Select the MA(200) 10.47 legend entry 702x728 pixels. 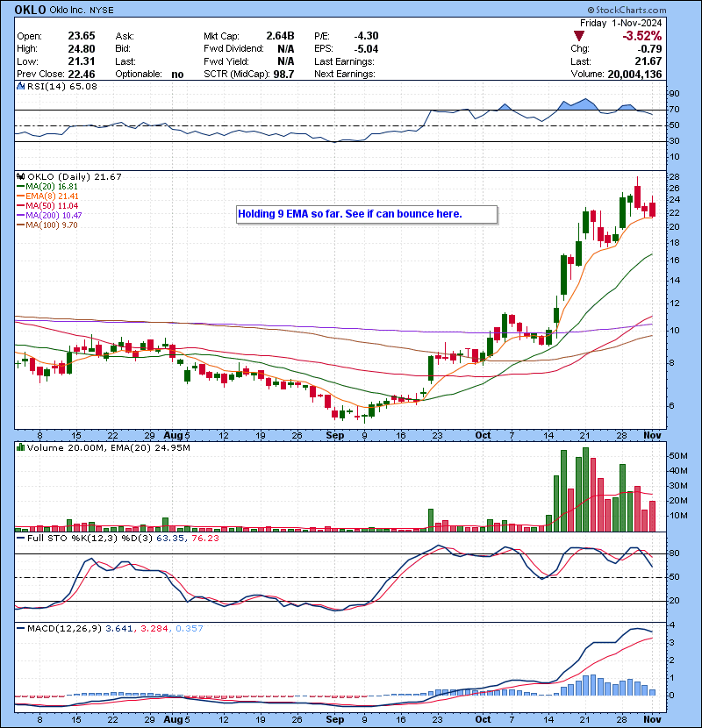click(x=49, y=216)
